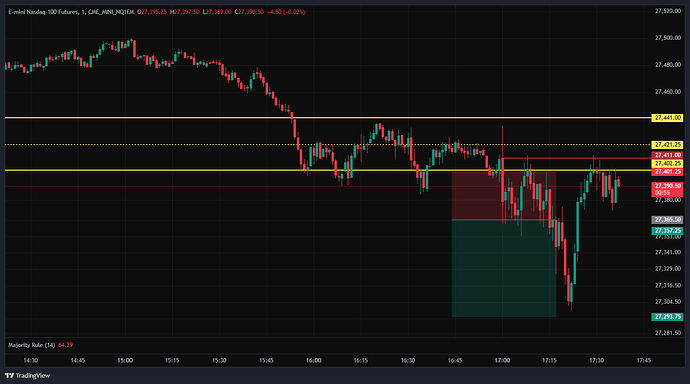Click the grey 27,365.50 entry price label
Screen dimensions: 690x384
point(667,219)
